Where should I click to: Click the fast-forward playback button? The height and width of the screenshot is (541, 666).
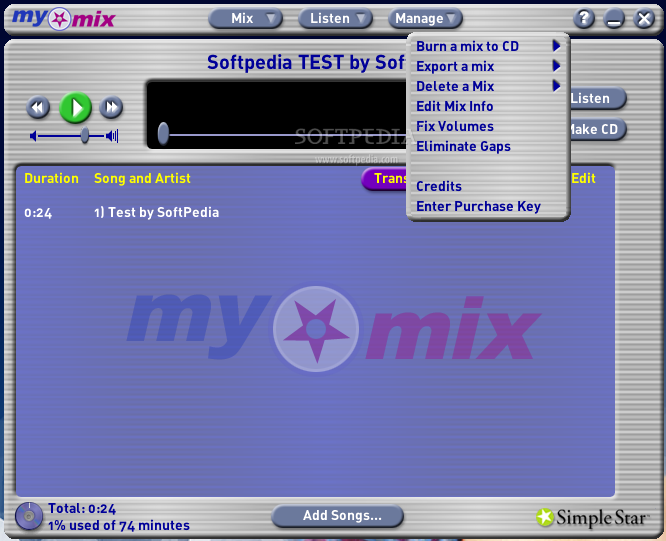[x=111, y=107]
